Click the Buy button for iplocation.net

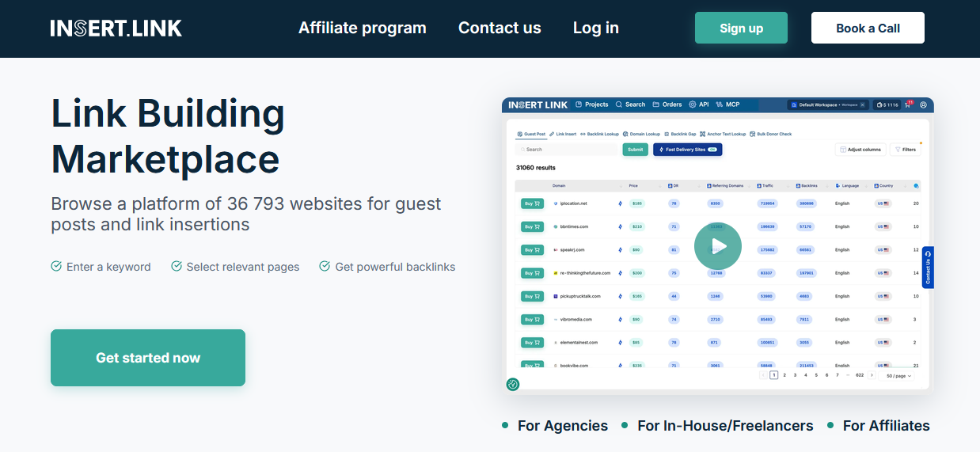click(532, 203)
